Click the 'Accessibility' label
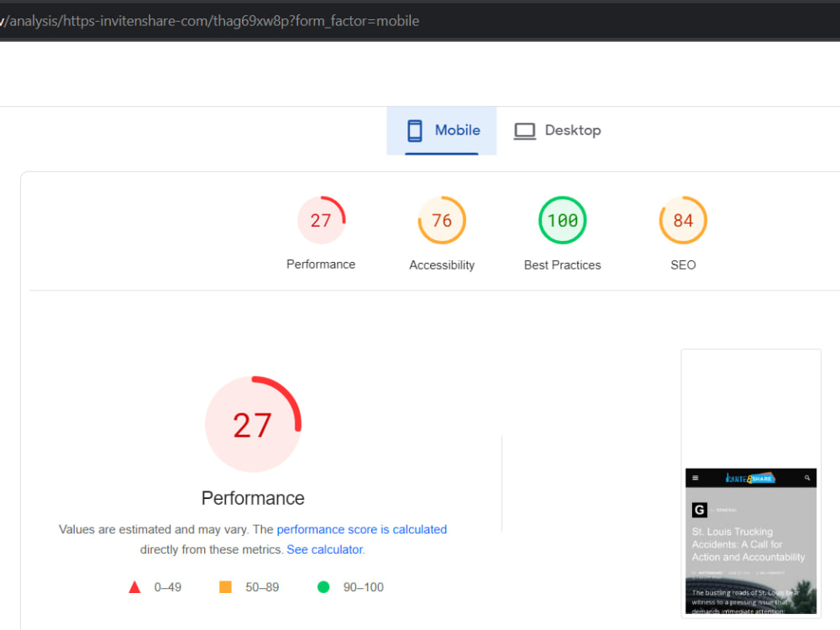 coord(442,265)
